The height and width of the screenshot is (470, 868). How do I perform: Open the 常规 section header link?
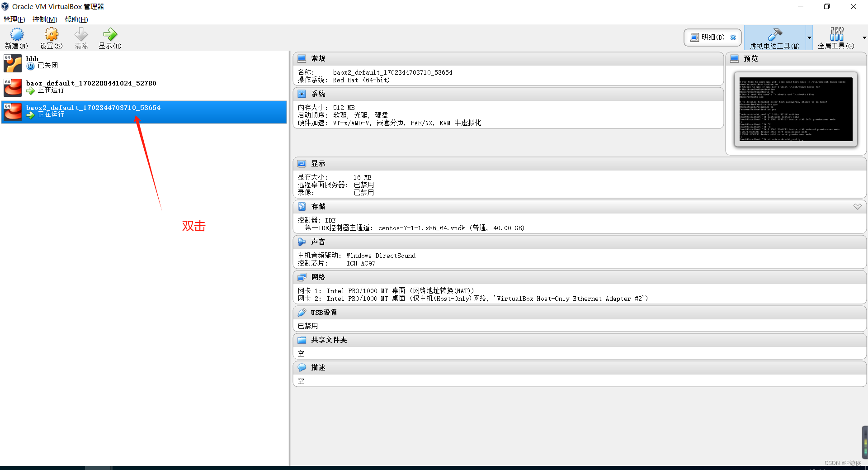pyautogui.click(x=318, y=59)
